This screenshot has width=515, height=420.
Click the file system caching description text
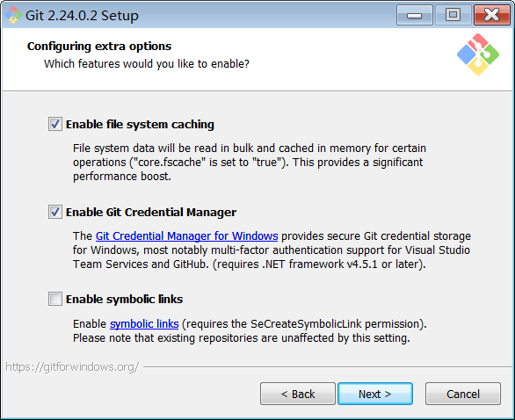(250, 163)
